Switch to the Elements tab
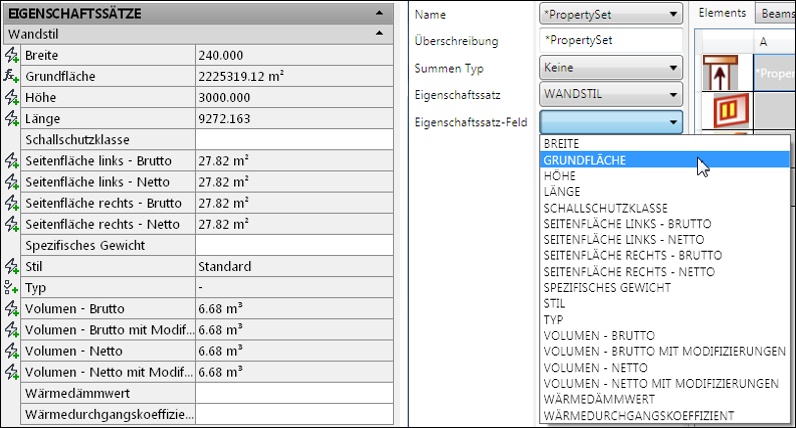The height and width of the screenshot is (428, 796). click(x=722, y=13)
